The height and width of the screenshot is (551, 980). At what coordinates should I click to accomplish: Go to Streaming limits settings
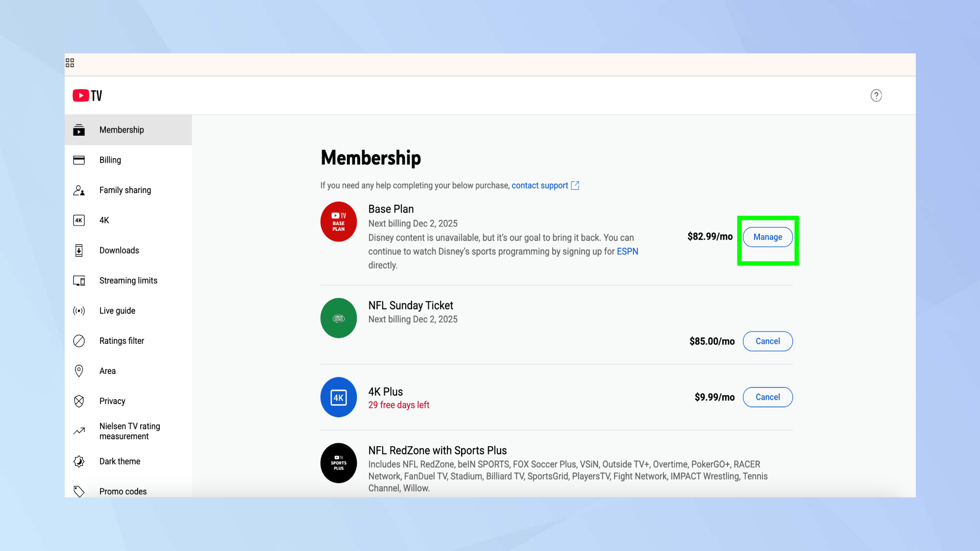point(128,281)
